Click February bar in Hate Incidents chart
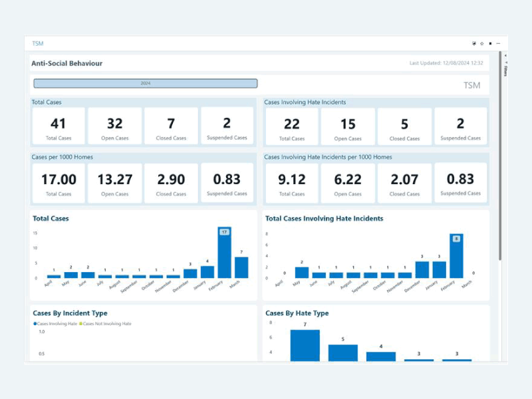This screenshot has width=532, height=399. [x=456, y=256]
